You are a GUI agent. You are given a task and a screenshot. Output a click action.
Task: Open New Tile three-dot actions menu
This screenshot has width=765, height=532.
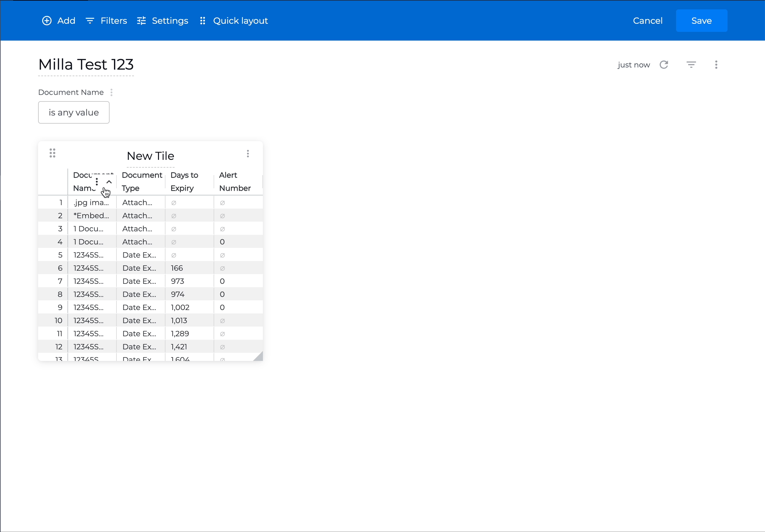click(248, 154)
